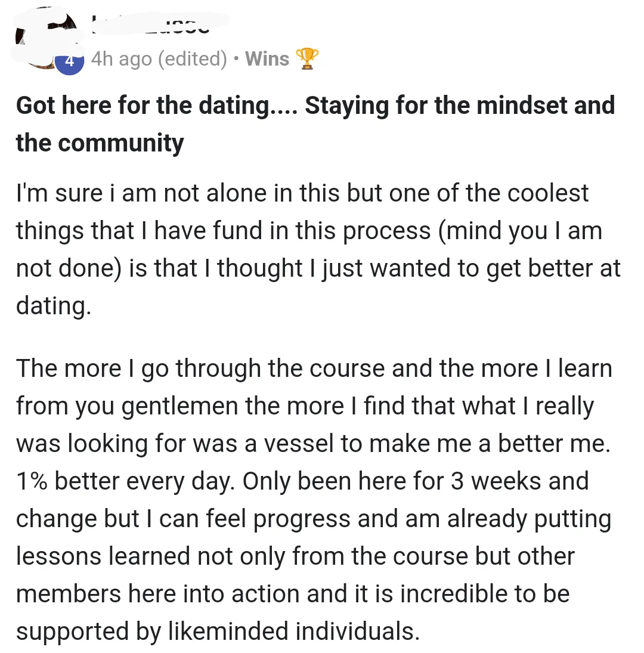This screenshot has width=644, height=653.
Task: Click the '1% better every day' text
Action: (124, 481)
